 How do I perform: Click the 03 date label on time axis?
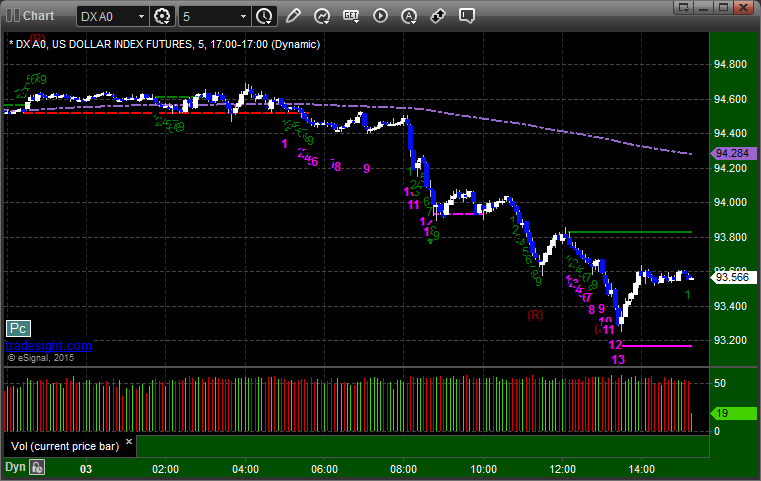[86, 469]
